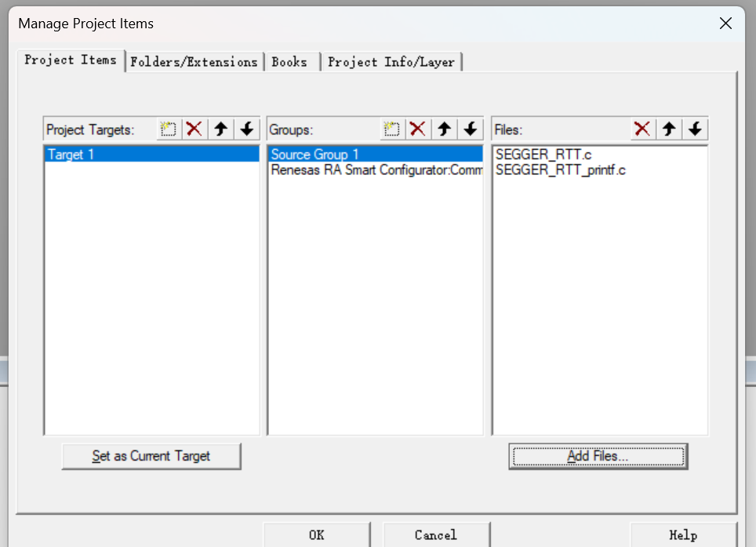This screenshot has height=547, width=756.
Task: Click the Add Files... button
Action: [x=598, y=456]
